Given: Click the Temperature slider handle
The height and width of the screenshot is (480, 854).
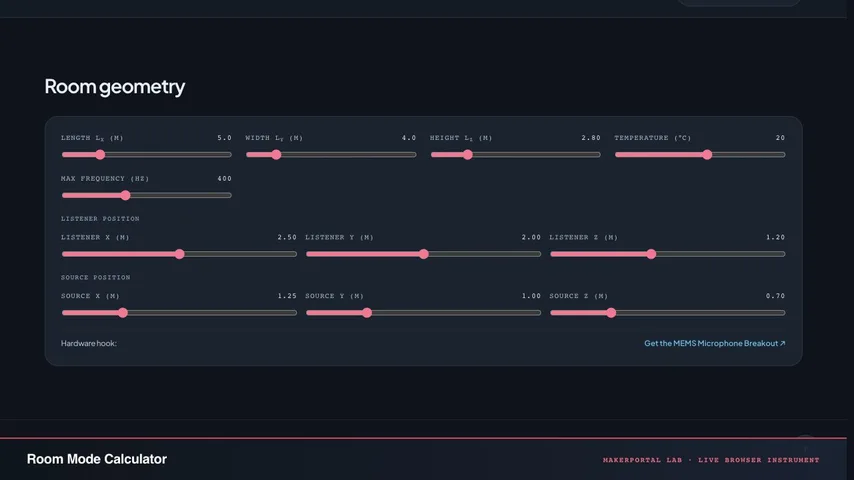Looking at the screenshot, I should coord(707,155).
